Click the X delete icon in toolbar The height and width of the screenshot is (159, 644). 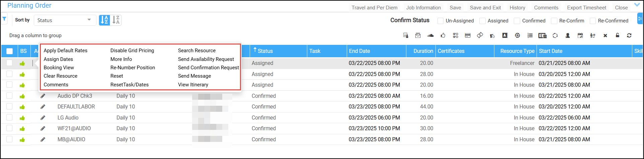605,35
